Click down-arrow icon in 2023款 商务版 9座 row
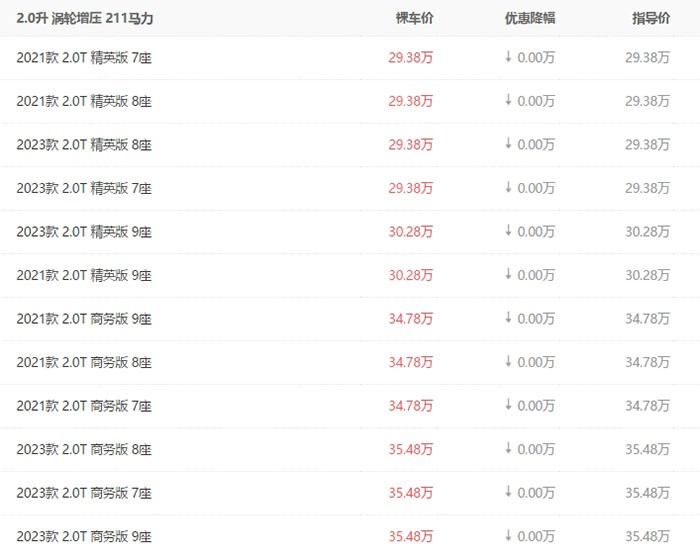The width and height of the screenshot is (700, 556). 508,535
